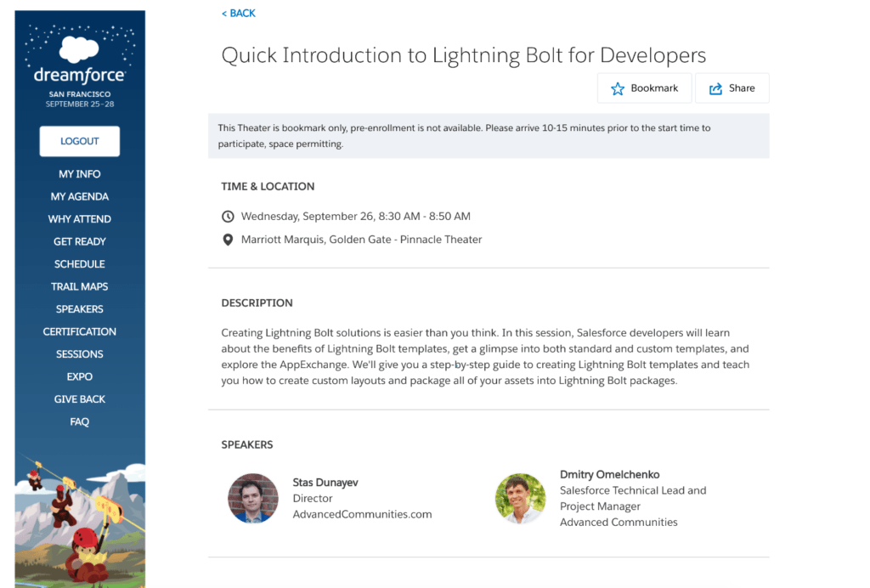Screen dimensions: 870x588
Task: Bookmark this session
Action: coord(644,88)
